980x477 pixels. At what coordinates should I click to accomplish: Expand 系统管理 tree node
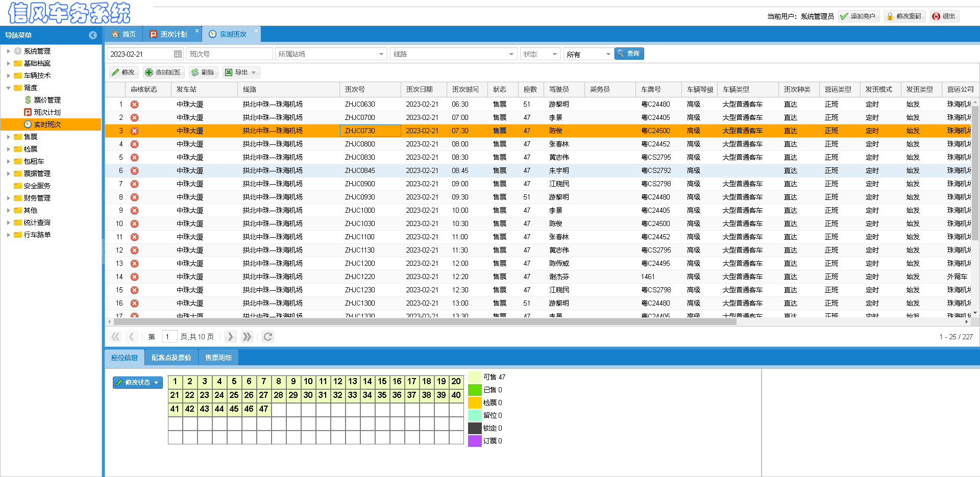click(8, 51)
